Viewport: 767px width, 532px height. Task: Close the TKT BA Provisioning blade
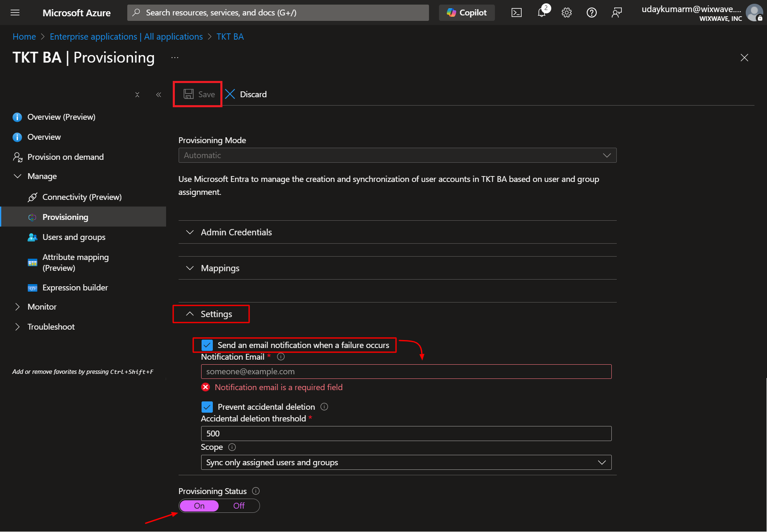[744, 58]
